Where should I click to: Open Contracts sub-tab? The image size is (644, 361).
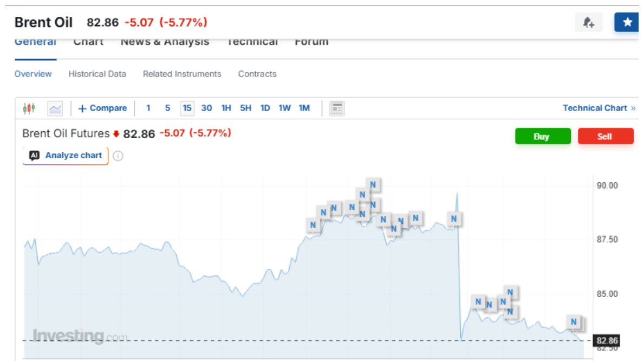point(257,74)
